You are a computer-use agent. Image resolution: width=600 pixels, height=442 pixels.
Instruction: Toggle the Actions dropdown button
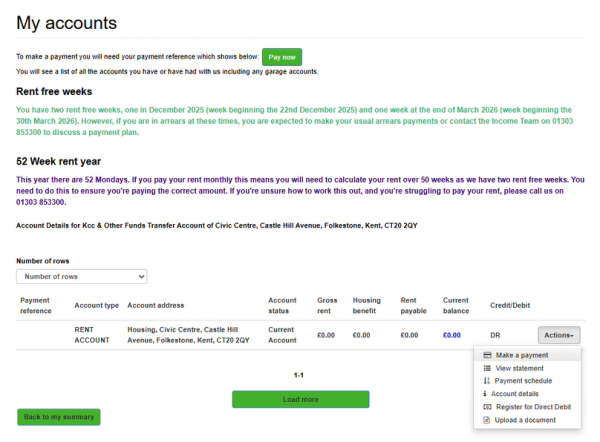coord(559,335)
